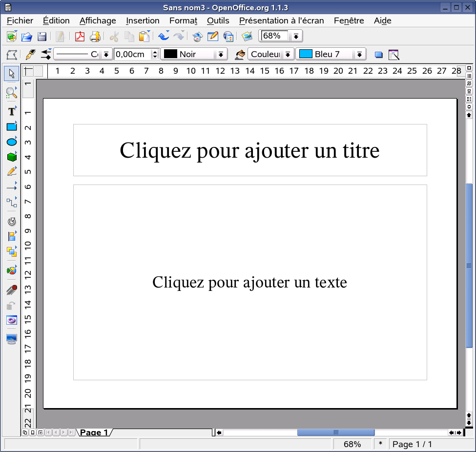Open the Noir line color dropdown
This screenshot has width=476, height=452.
[221, 54]
